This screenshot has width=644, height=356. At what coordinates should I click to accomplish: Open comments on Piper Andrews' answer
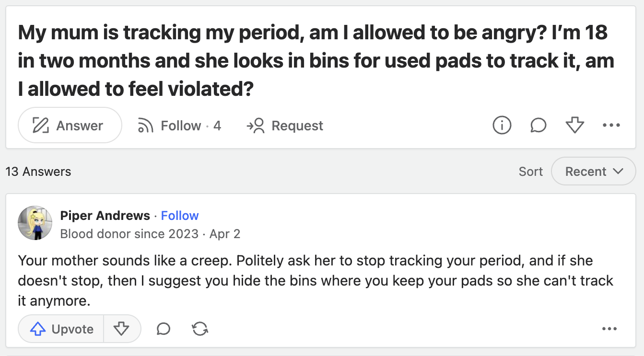click(x=163, y=329)
